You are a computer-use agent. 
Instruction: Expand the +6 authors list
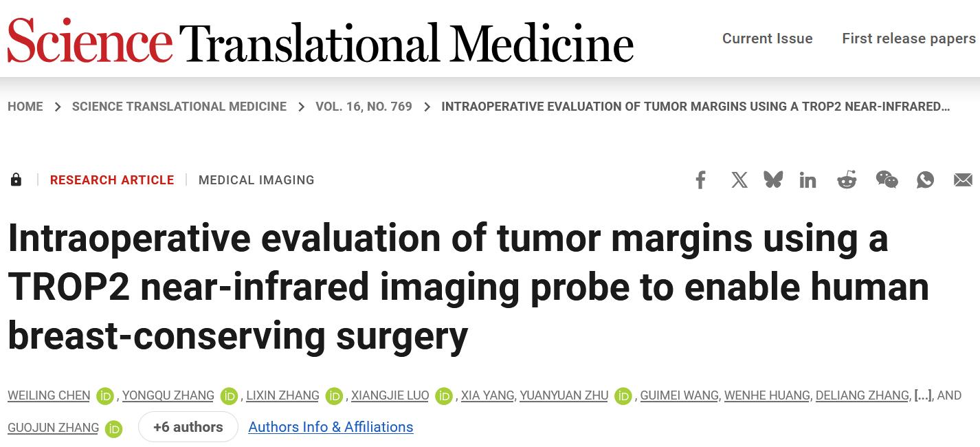[188, 427]
